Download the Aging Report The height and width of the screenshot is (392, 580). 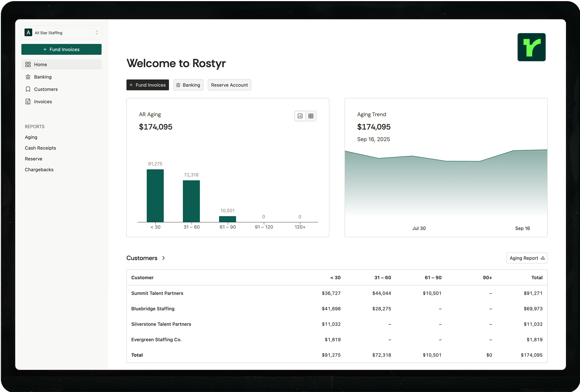(527, 258)
